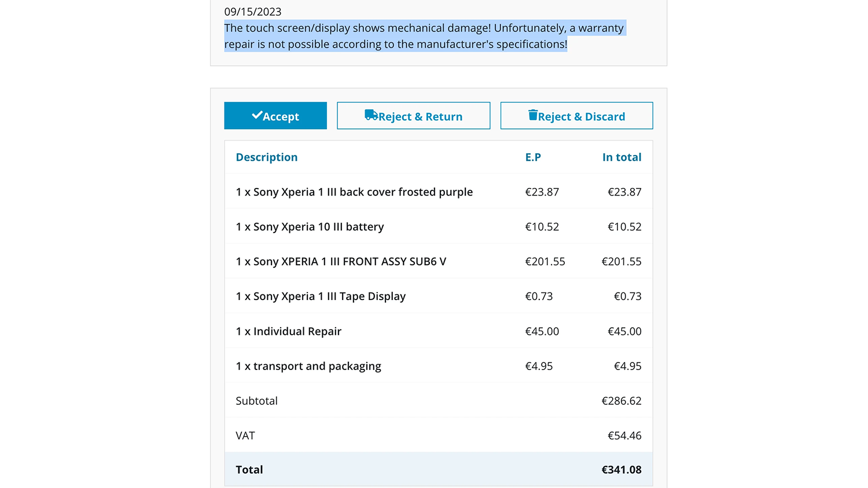
Task: Click the 09/15/2023 date text
Action: [x=253, y=12]
